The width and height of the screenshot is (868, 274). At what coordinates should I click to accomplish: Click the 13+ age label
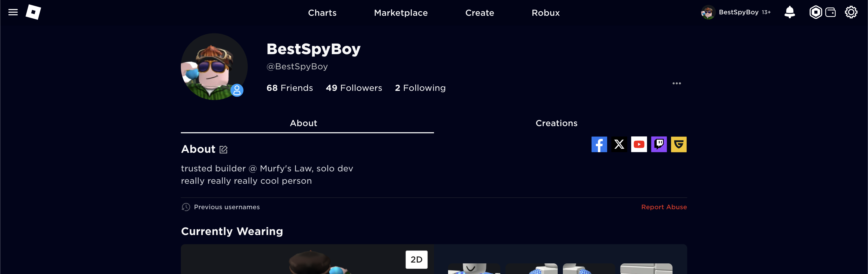point(766,12)
